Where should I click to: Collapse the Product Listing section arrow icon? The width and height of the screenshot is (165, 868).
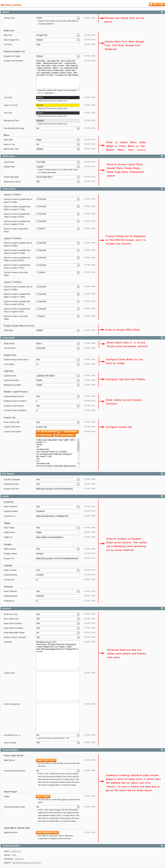click(162, 189)
